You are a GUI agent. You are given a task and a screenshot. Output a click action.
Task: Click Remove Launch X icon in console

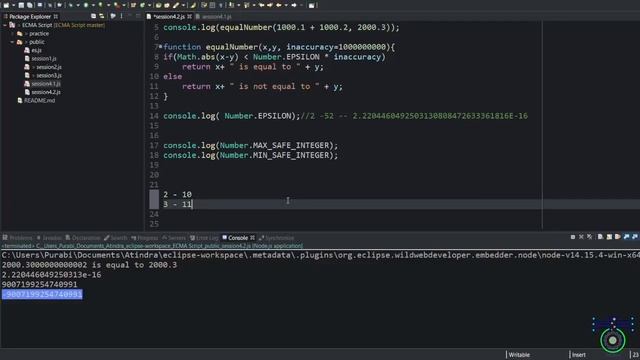pos(581,237)
